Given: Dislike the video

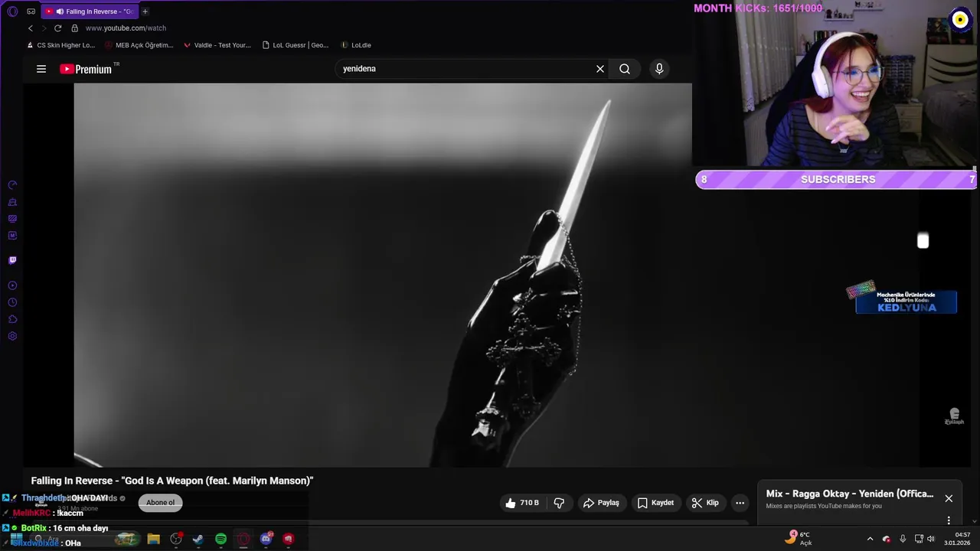Looking at the screenshot, I should tap(559, 503).
